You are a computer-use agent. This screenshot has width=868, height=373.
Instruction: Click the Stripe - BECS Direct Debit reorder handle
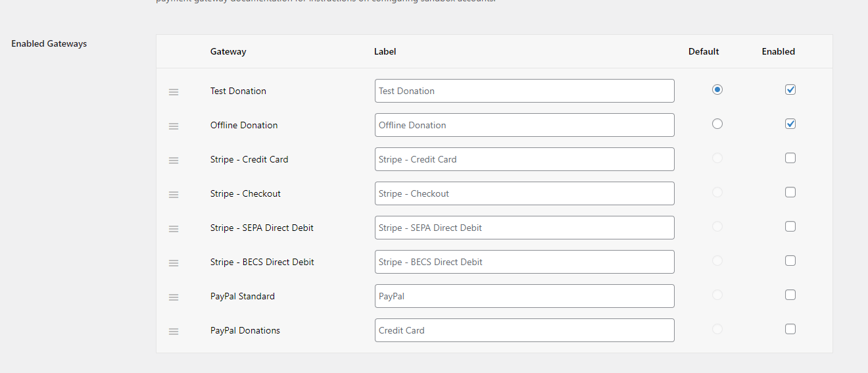coord(174,263)
